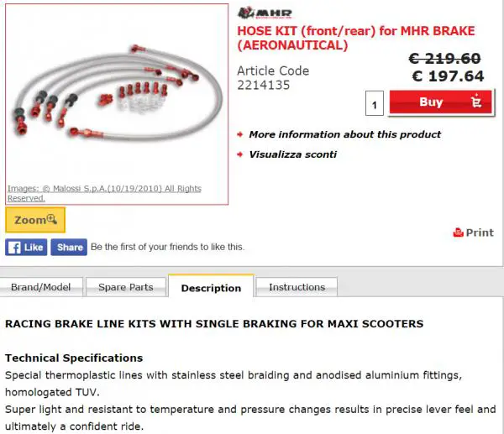Click the printer icon next to Print

pos(458,233)
